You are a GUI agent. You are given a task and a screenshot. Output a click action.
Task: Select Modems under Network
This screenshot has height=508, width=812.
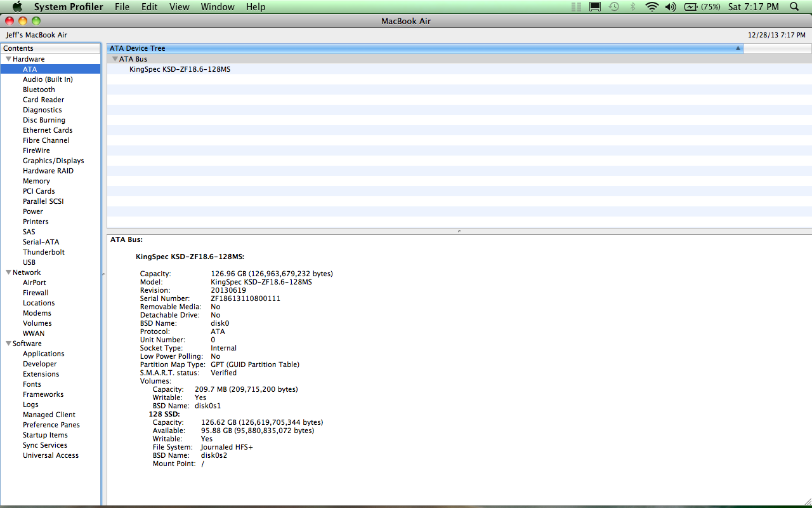[x=37, y=313]
